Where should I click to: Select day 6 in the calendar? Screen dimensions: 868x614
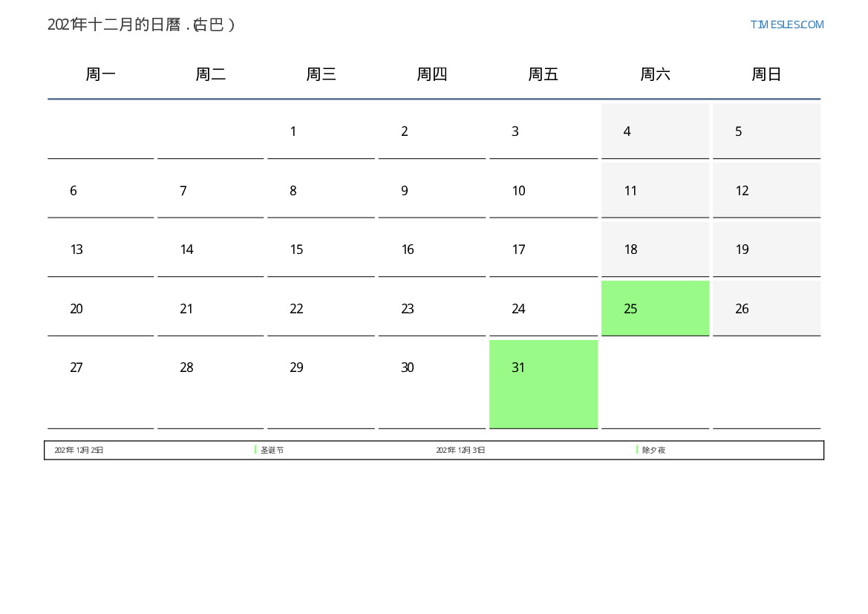pos(101,191)
